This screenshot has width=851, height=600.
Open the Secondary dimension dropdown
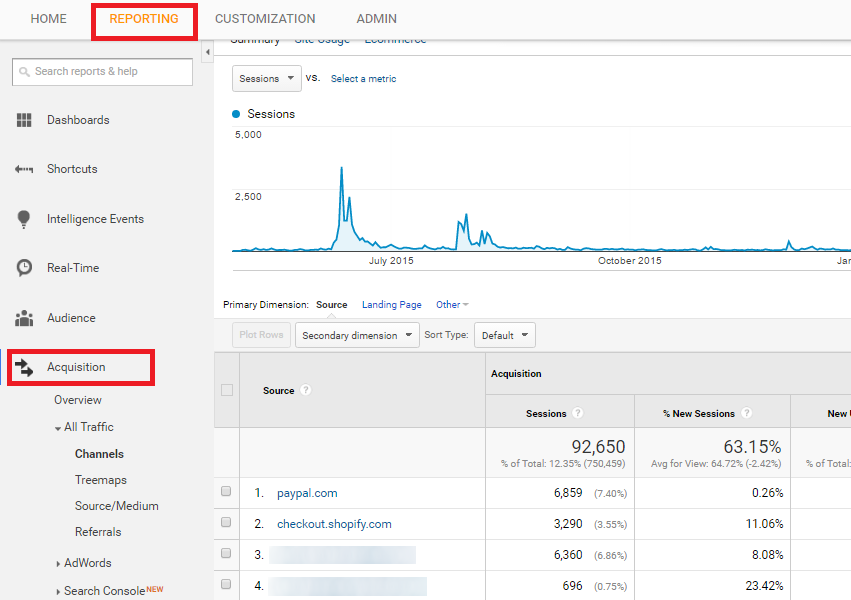pos(357,335)
